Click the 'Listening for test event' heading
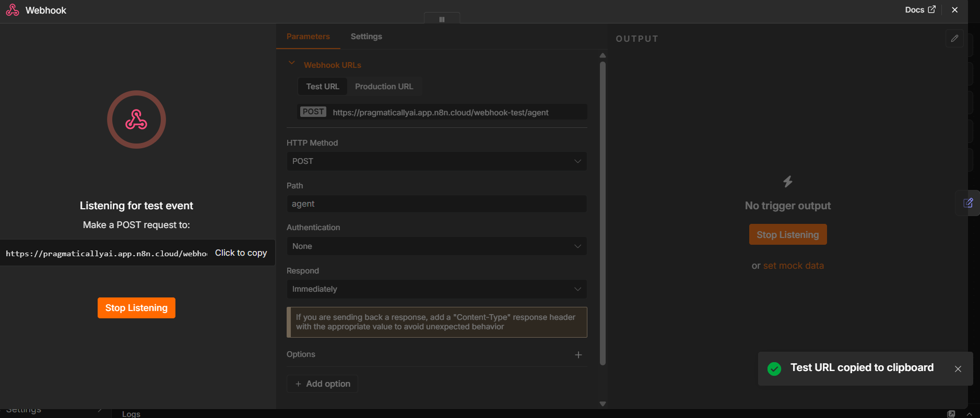The height and width of the screenshot is (418, 980). pos(136,206)
